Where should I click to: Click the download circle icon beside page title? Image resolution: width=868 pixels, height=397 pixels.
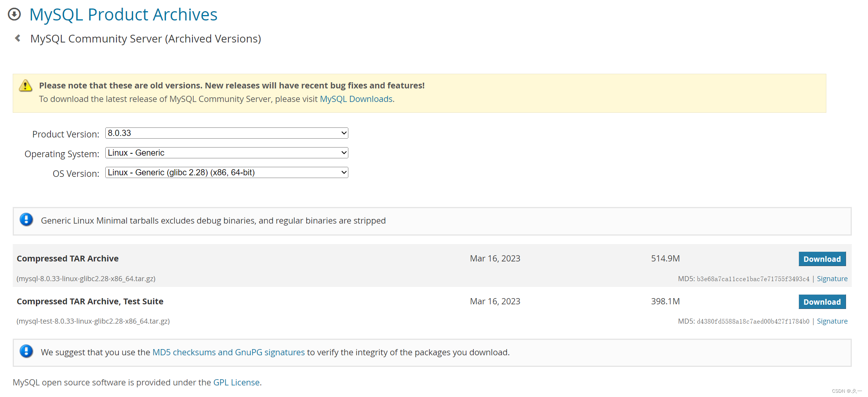14,14
